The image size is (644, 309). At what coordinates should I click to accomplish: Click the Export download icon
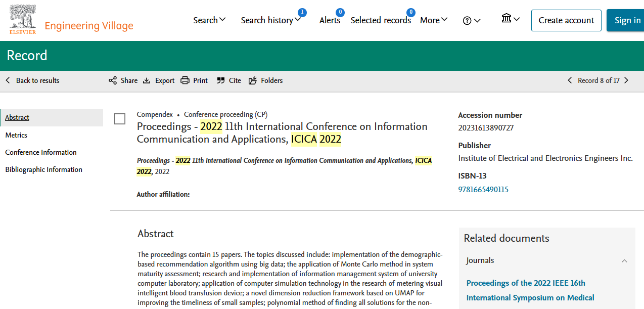pos(147,80)
